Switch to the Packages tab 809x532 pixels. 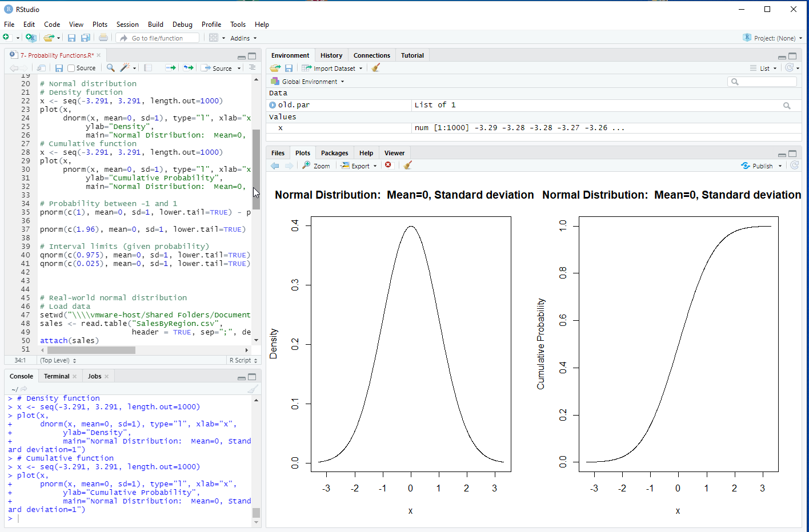pos(334,153)
